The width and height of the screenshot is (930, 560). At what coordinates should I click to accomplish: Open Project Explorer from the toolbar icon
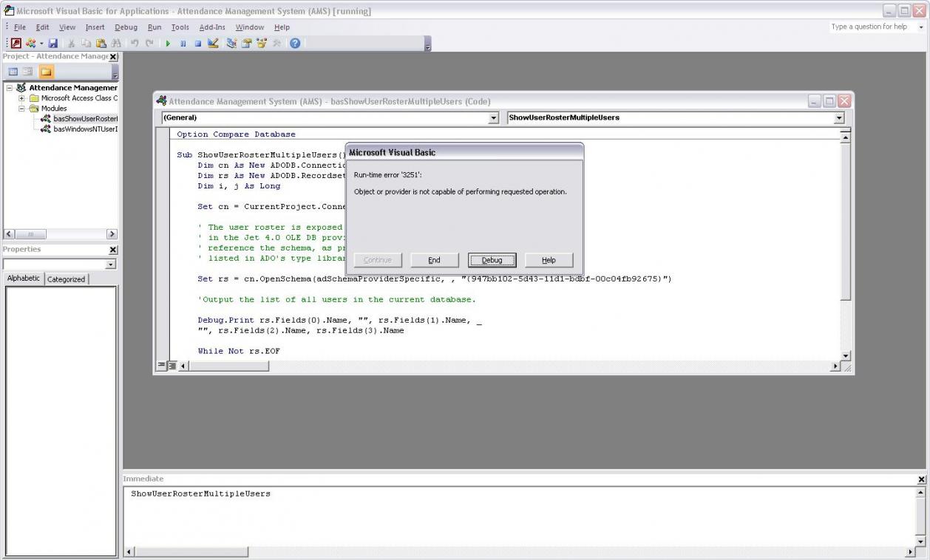coord(231,44)
